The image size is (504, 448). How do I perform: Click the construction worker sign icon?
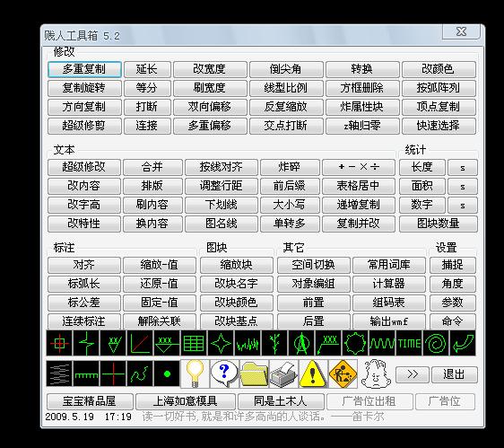(343, 373)
